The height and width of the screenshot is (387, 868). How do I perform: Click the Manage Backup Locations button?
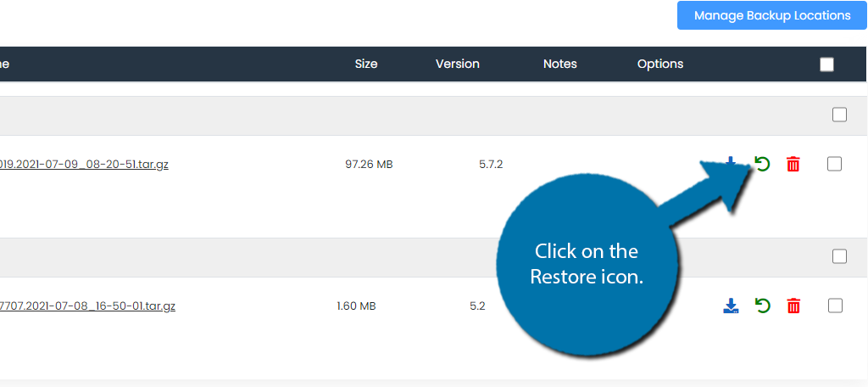[x=771, y=15]
